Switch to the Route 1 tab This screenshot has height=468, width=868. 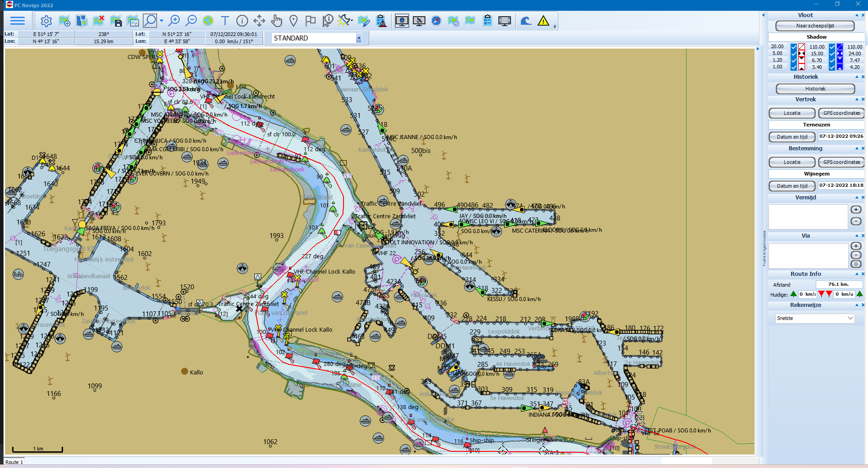coord(14,462)
